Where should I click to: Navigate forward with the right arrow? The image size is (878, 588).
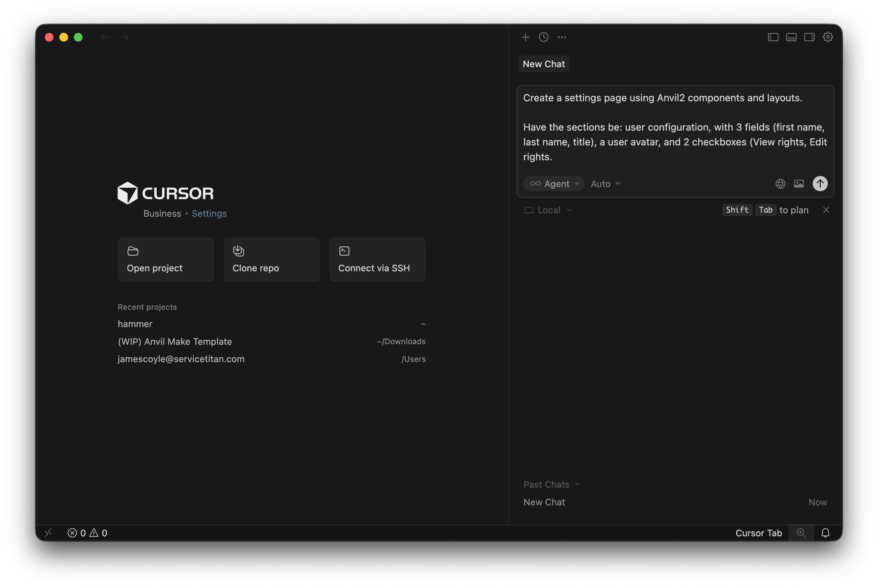pyautogui.click(x=124, y=37)
